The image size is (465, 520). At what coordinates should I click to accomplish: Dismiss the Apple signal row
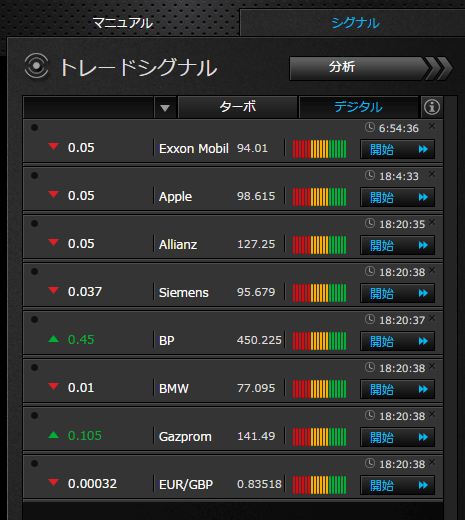pyautogui.click(x=432, y=174)
